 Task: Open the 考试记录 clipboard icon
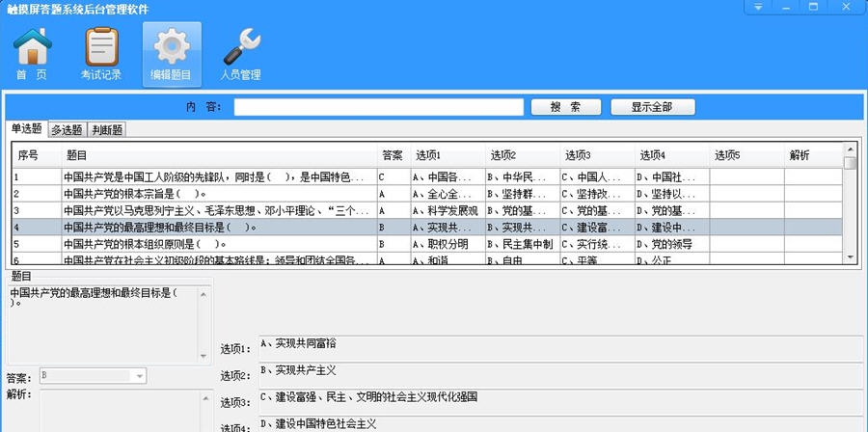101,54
